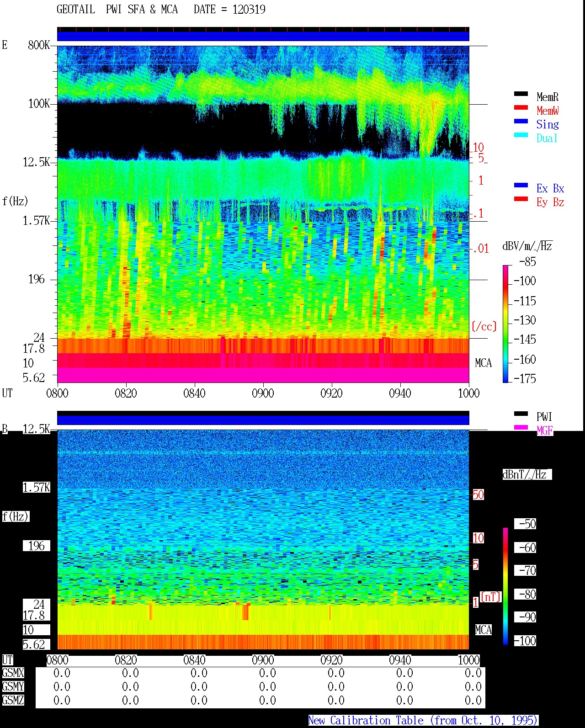Click the black PWI legend swatch

click(x=521, y=414)
